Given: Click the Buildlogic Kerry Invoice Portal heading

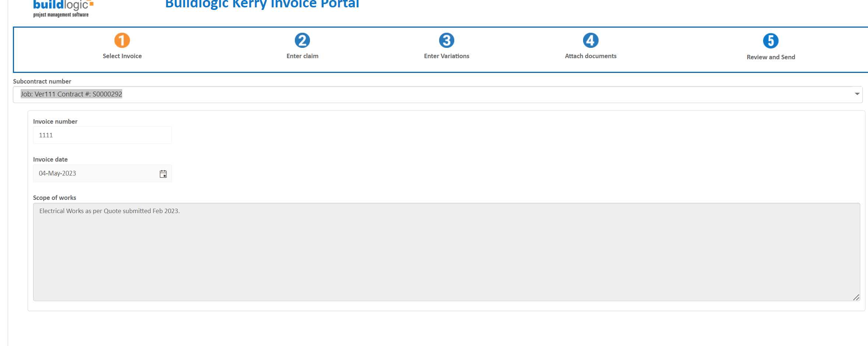Looking at the screenshot, I should (x=262, y=4).
